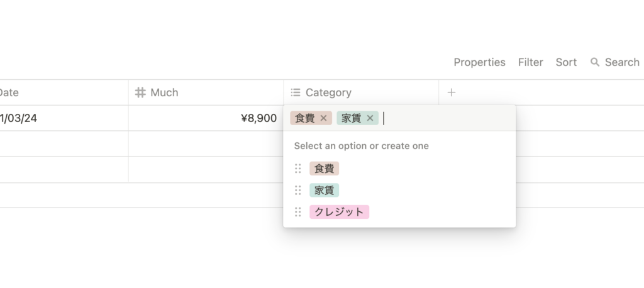
Task: Select the 家賃 option in the dropdown list
Action: [x=324, y=191]
